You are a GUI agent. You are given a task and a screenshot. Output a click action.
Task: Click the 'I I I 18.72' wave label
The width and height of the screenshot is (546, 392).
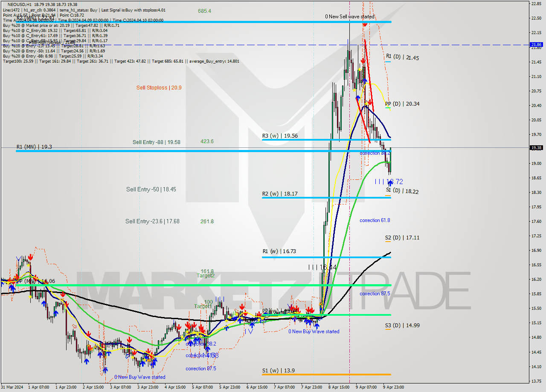click(389, 182)
